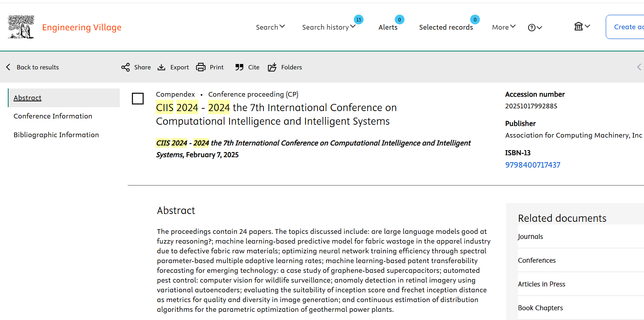Image resolution: width=644 pixels, height=320 pixels.
Task: Open the help question mark menu
Action: tap(535, 27)
